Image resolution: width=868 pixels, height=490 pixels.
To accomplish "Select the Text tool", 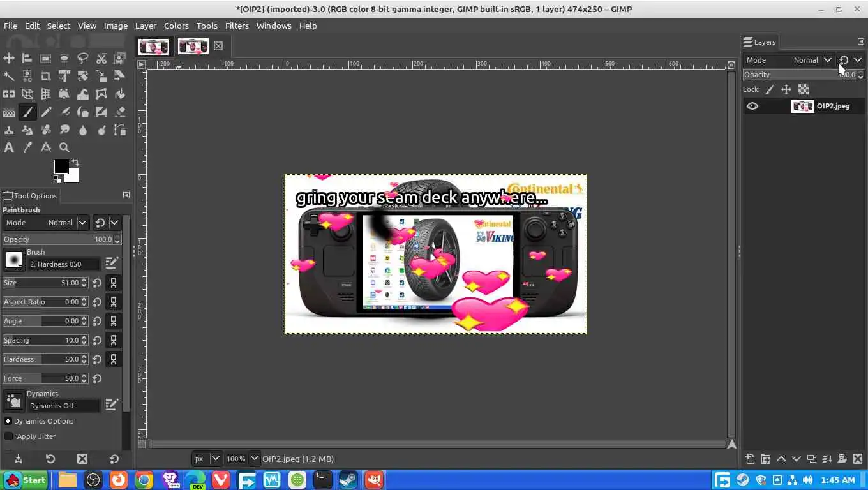I will click(x=9, y=147).
